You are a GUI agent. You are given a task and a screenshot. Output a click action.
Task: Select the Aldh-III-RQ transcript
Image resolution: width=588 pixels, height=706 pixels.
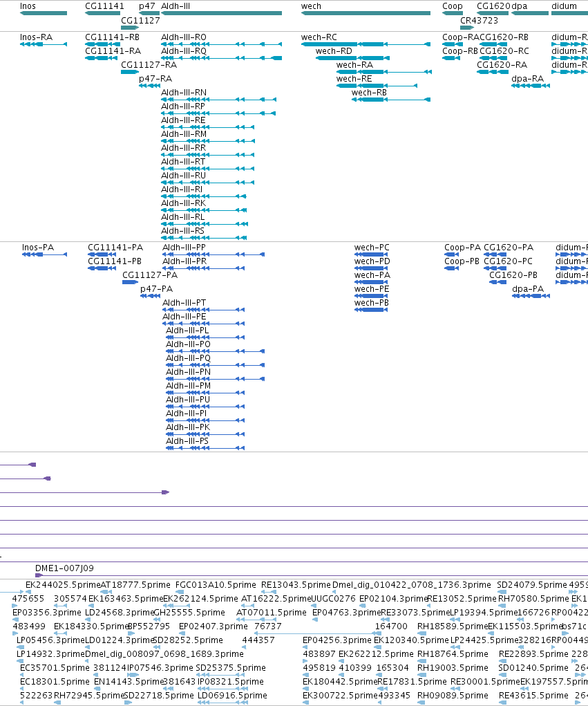pyautogui.click(x=221, y=58)
